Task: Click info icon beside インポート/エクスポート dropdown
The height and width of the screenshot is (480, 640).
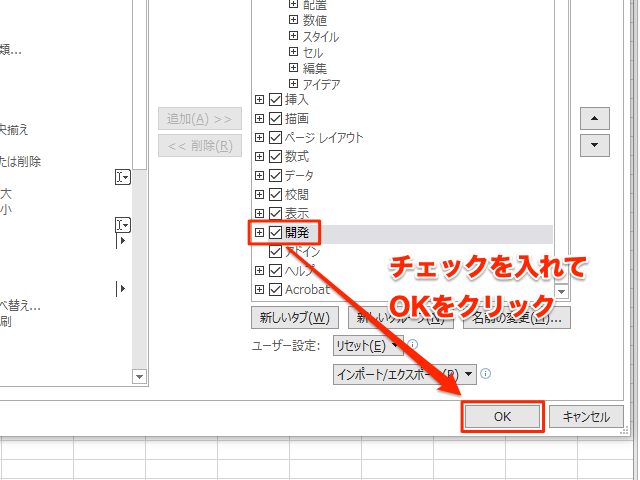Action: pyautogui.click(x=485, y=374)
